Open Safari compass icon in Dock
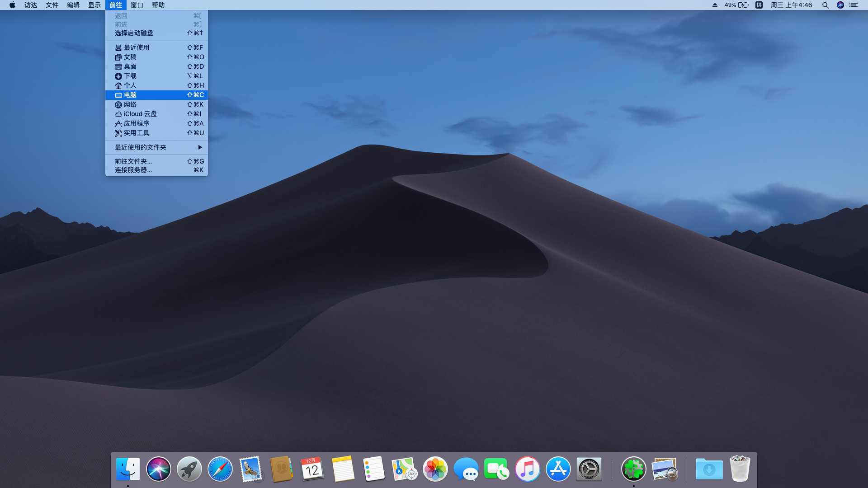 (x=220, y=469)
